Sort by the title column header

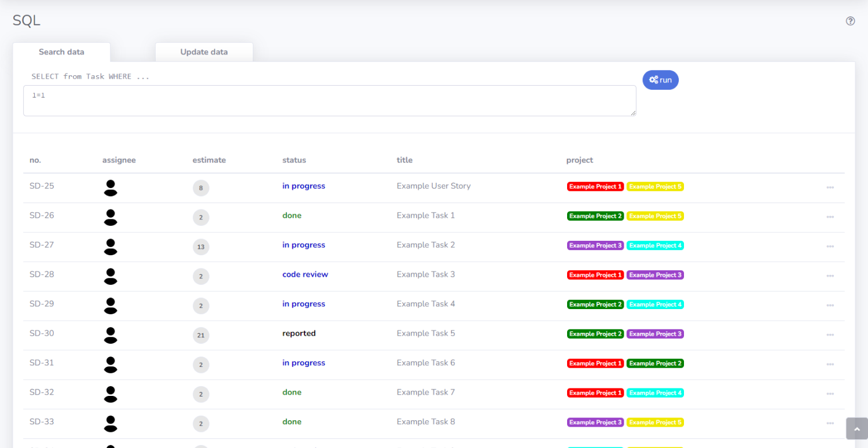click(x=404, y=160)
